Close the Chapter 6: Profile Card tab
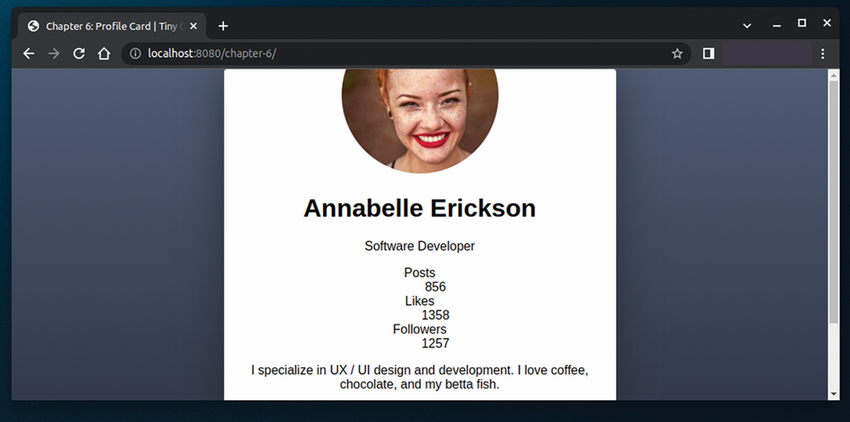This screenshot has height=422, width=850. 194,26
